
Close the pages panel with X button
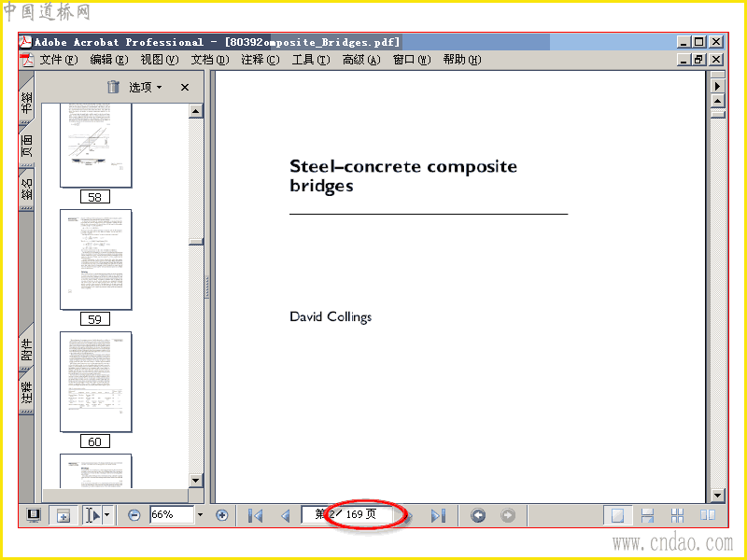(185, 87)
